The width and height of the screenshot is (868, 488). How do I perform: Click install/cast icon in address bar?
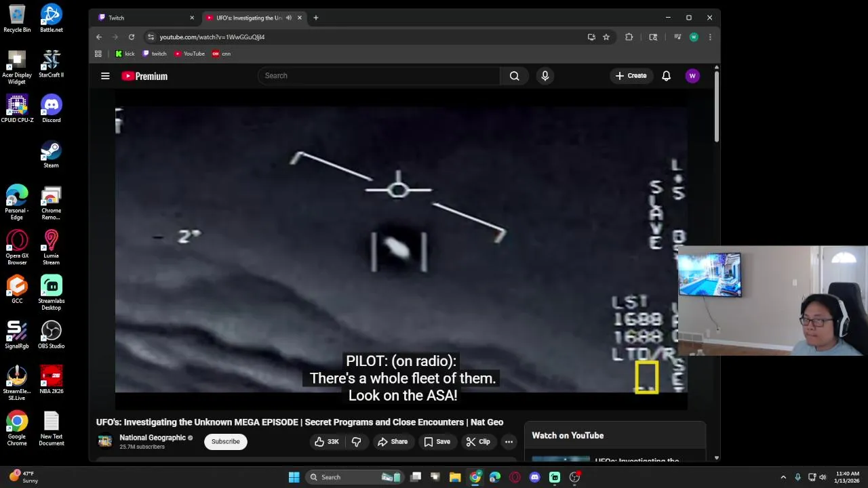(591, 37)
